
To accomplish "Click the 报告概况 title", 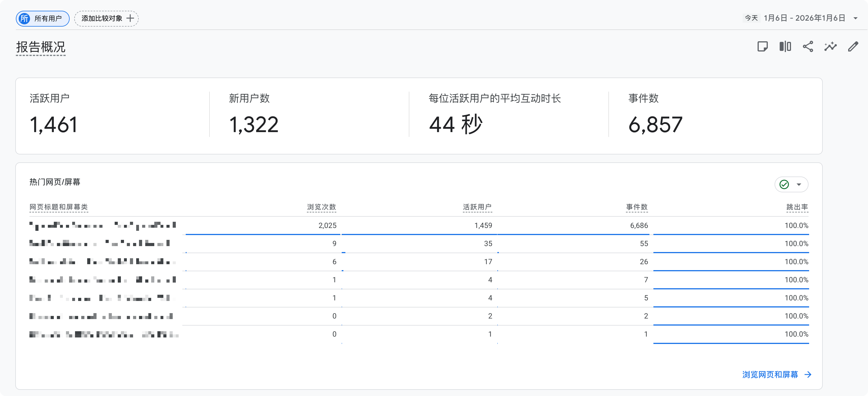I will click(41, 47).
